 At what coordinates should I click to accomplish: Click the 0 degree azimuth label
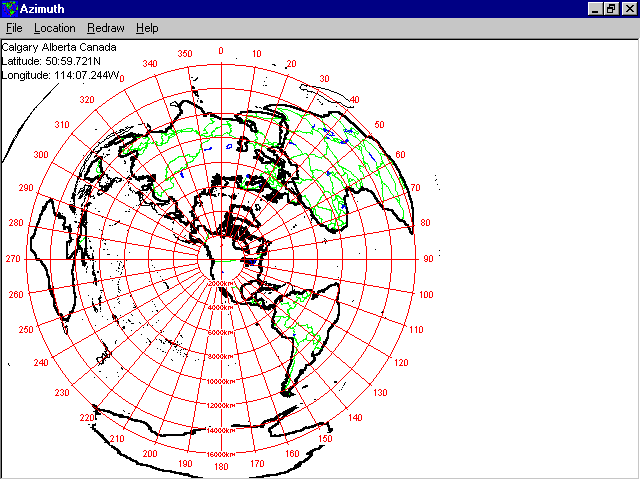pyautogui.click(x=220, y=51)
